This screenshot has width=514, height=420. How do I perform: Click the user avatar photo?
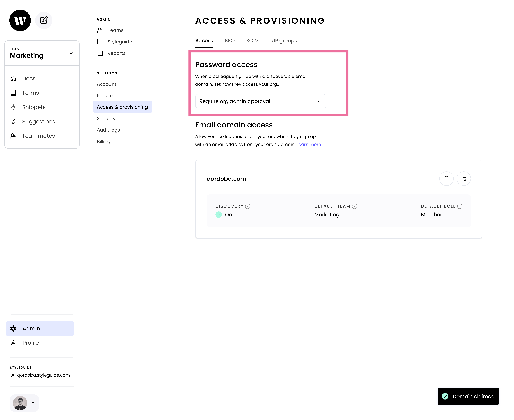(x=20, y=403)
